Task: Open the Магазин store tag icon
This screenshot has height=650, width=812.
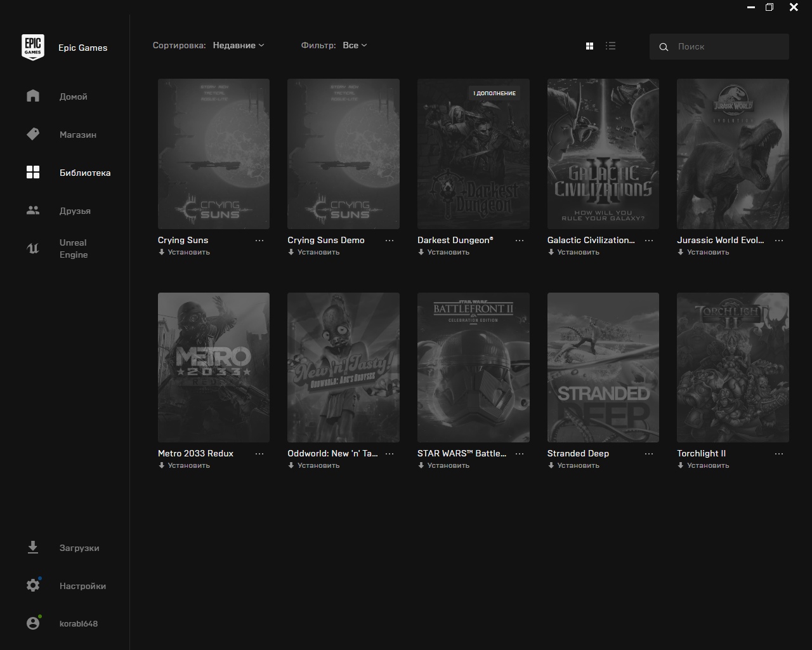Action: (33, 134)
